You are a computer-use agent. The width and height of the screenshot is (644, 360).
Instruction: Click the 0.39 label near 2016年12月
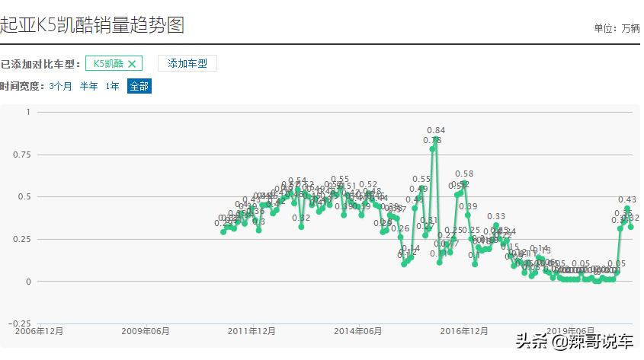(468, 206)
